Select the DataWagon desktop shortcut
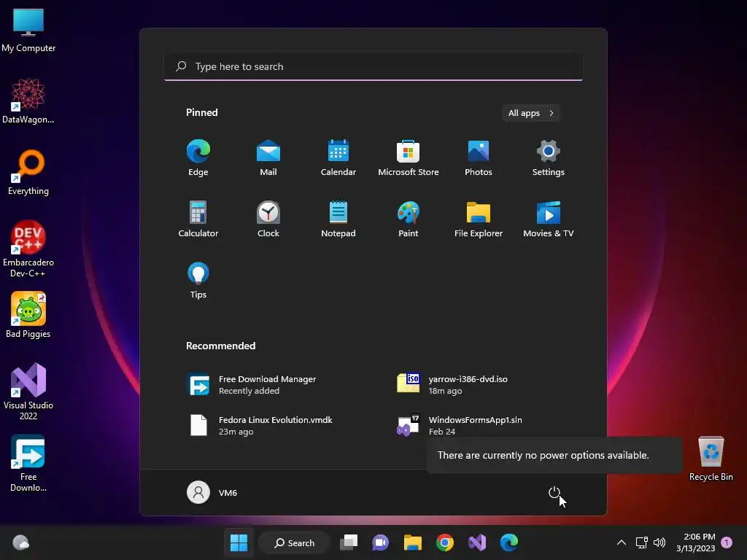 [28, 101]
